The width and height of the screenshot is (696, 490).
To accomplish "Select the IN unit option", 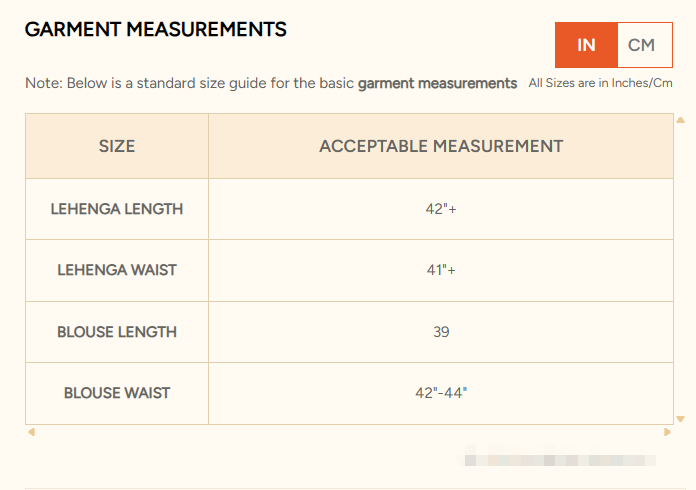I will [x=586, y=45].
